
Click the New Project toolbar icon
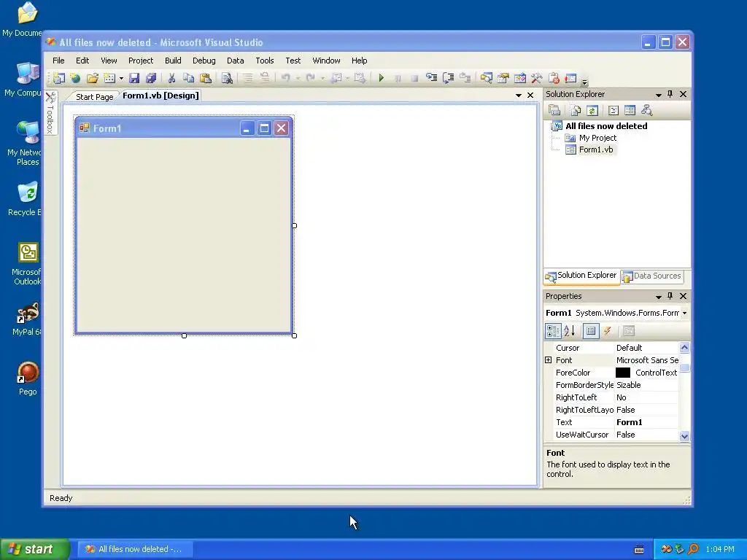pyautogui.click(x=58, y=78)
